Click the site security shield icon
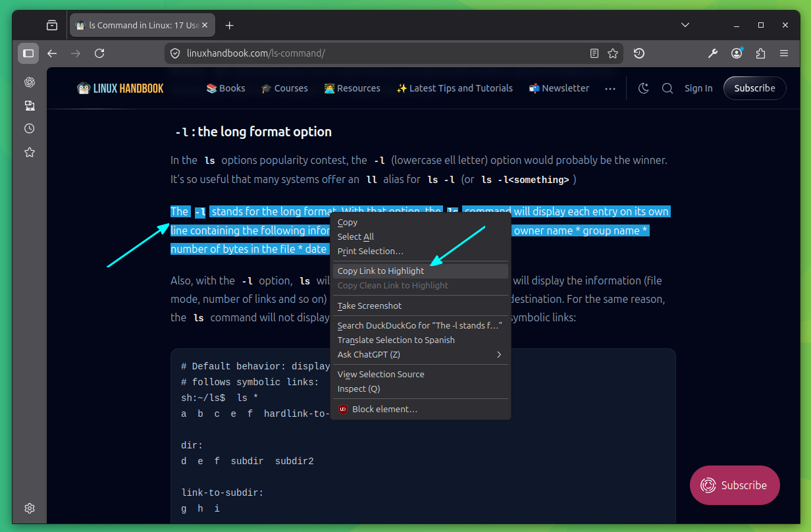 point(175,53)
